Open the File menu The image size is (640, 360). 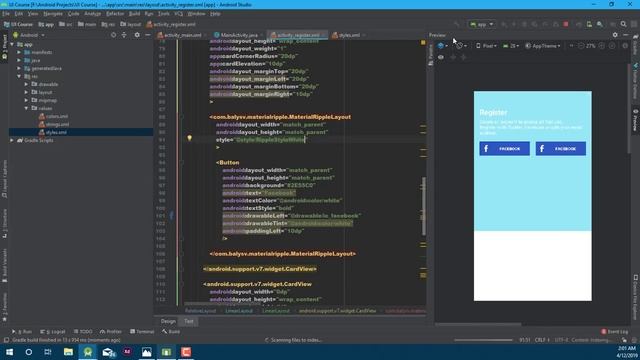pyautogui.click(x=6, y=14)
